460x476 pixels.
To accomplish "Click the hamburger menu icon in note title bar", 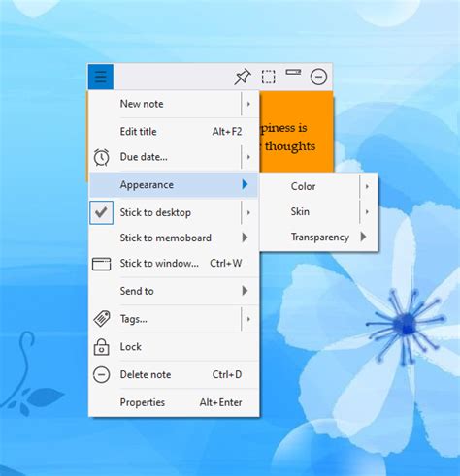I will point(101,77).
